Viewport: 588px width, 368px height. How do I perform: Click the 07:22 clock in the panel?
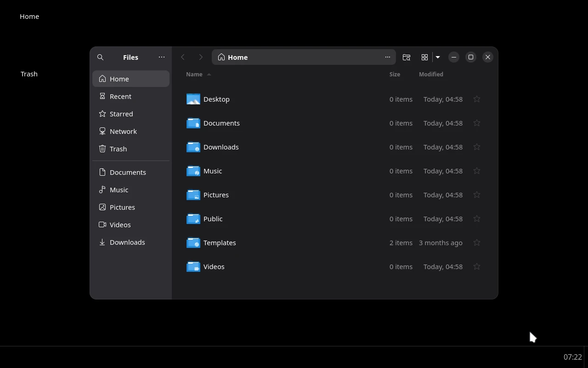(573, 357)
